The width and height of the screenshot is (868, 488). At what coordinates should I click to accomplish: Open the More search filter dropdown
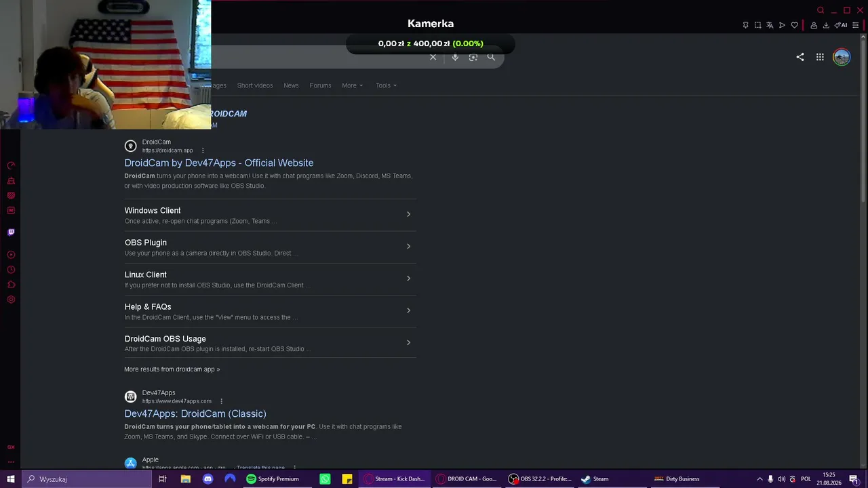coord(353,85)
